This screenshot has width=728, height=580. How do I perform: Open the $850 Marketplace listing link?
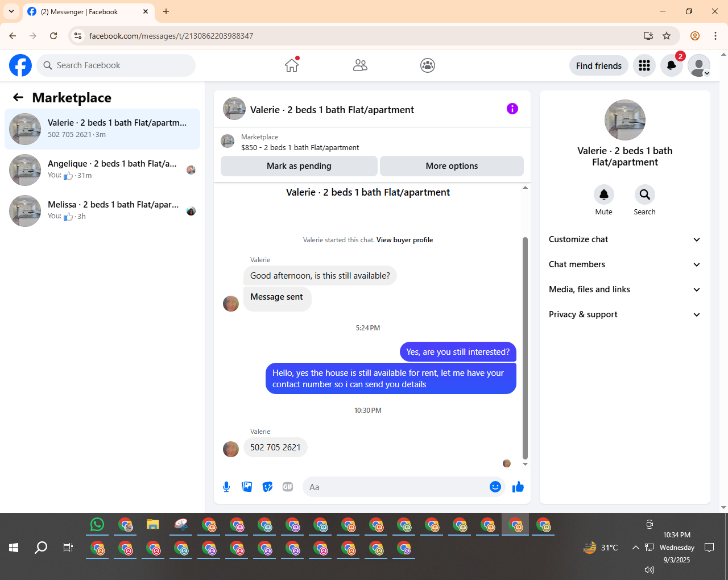pos(300,147)
